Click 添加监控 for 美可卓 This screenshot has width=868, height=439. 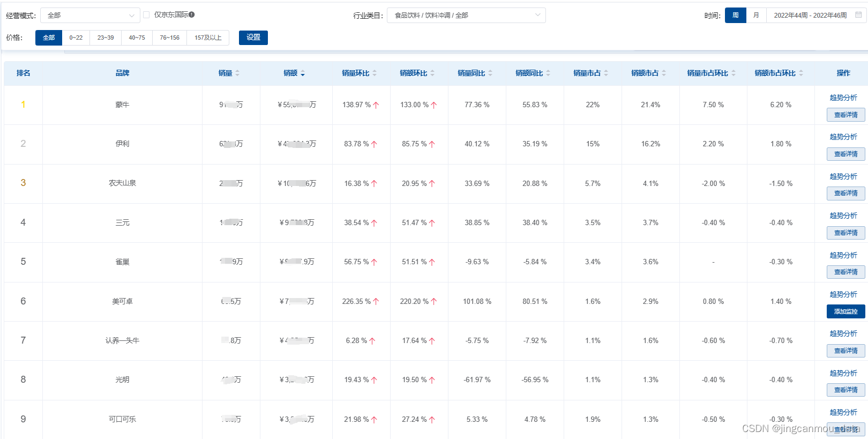pos(845,311)
